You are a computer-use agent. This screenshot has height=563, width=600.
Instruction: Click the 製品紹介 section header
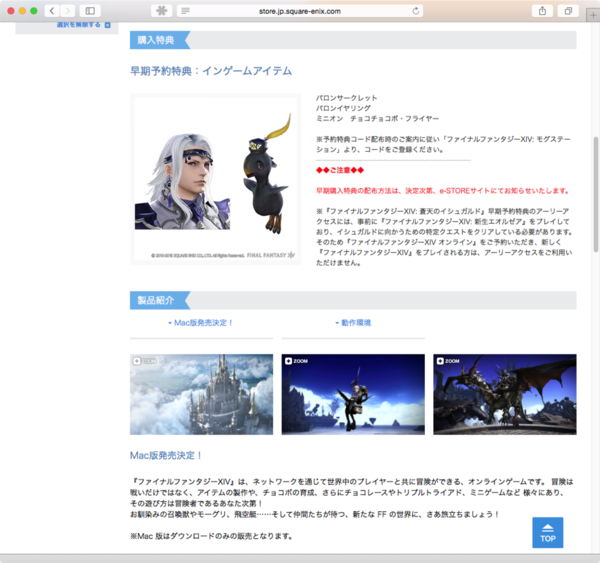coord(160,300)
